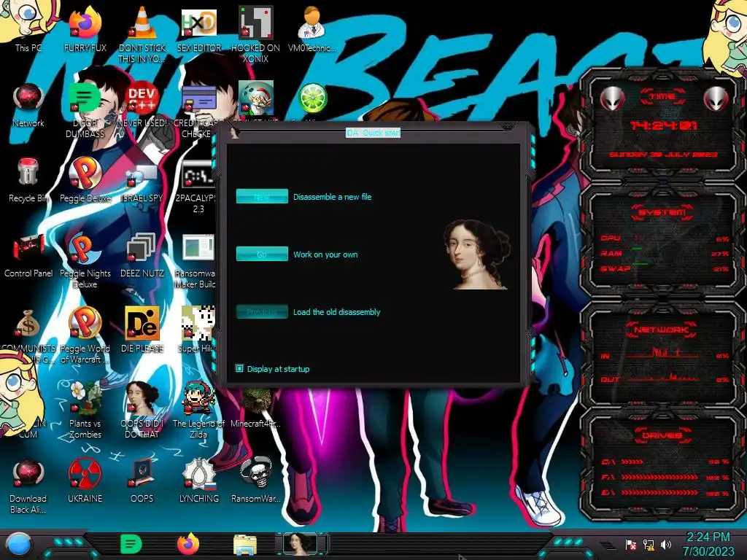Image resolution: width=747 pixels, height=560 pixels.
Task: Open the VLC cone desktop shortcut
Action: coord(142,34)
